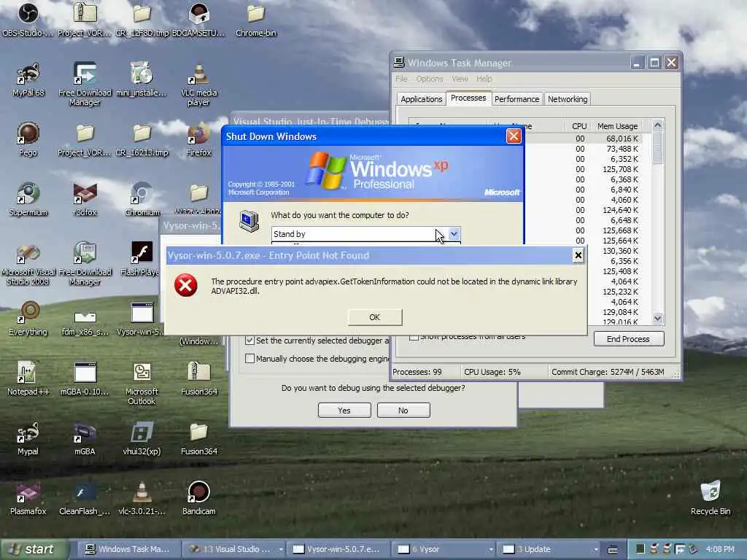Launch the Chromium desktop shortcut
The width and height of the screenshot is (747, 560).
[142, 199]
